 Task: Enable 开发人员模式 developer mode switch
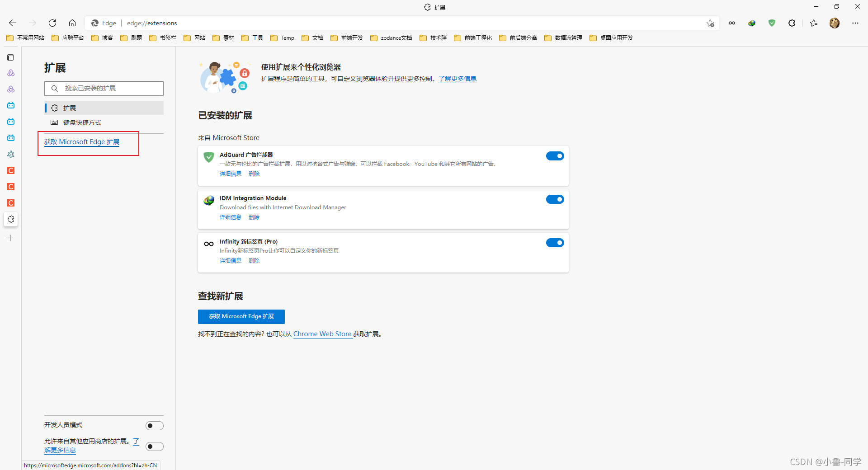pyautogui.click(x=154, y=426)
